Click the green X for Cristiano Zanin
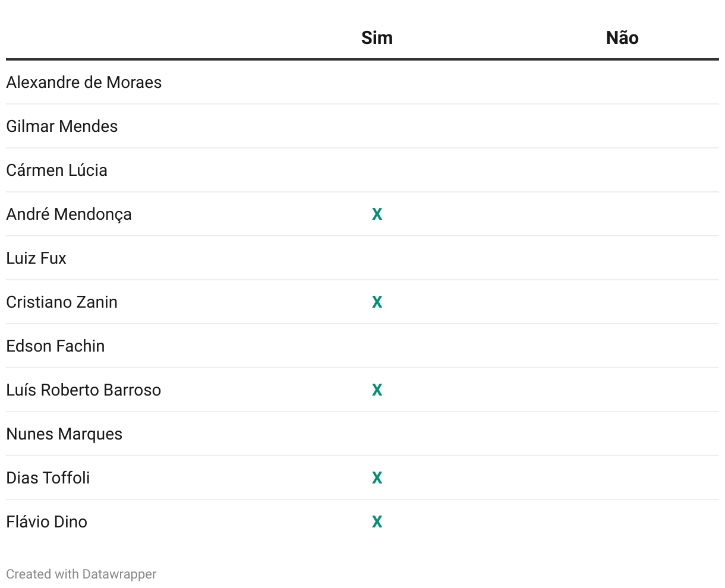This screenshot has width=725, height=588. coord(377,302)
